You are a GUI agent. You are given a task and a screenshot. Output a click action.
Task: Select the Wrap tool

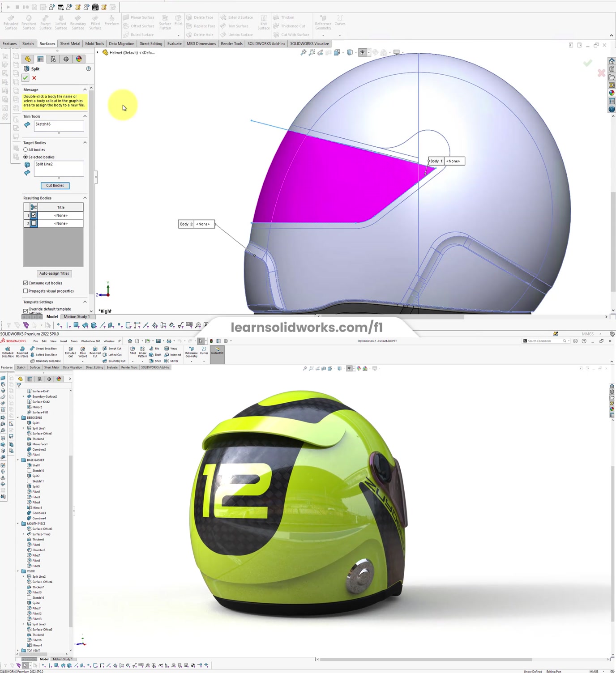point(171,348)
